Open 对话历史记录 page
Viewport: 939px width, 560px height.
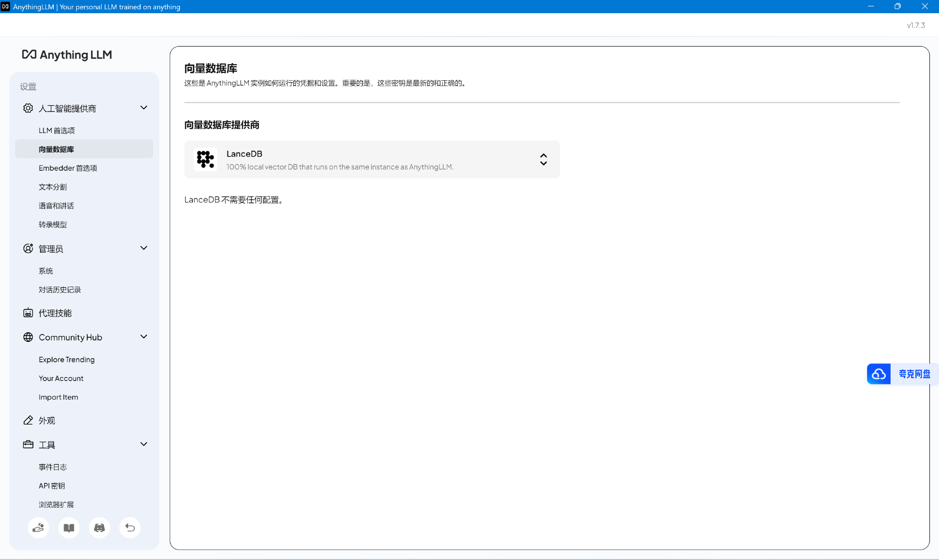tap(60, 290)
